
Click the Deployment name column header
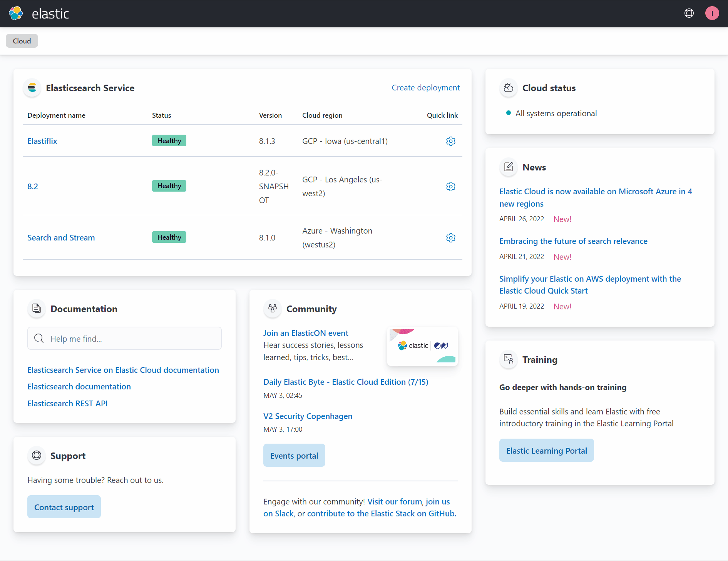pos(56,115)
